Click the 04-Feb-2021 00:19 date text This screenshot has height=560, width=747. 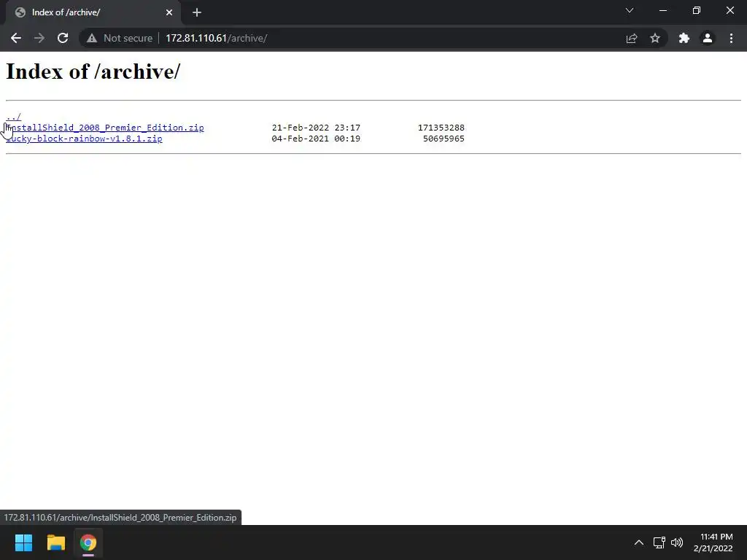pyautogui.click(x=316, y=139)
